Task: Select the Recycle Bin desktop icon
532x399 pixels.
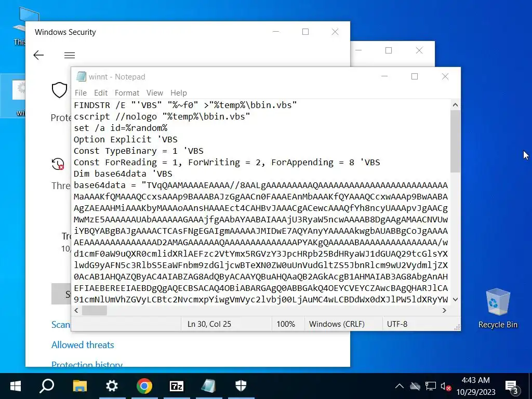Action: click(498, 309)
